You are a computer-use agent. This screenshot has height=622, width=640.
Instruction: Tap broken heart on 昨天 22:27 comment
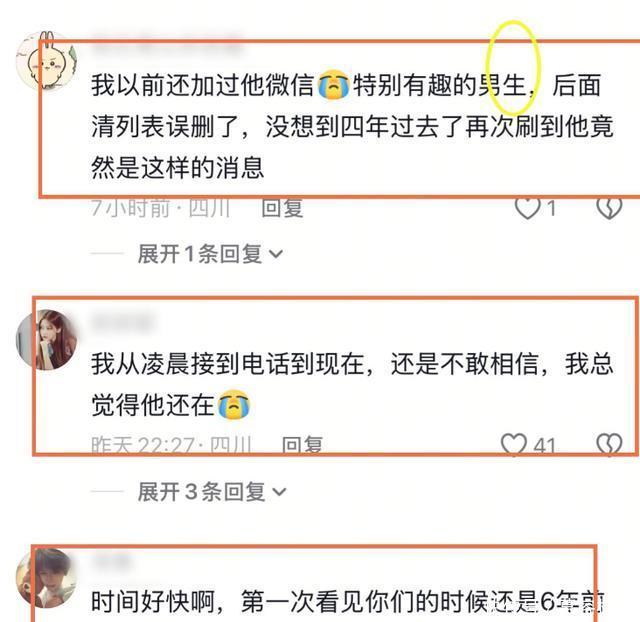pyautogui.click(x=609, y=445)
